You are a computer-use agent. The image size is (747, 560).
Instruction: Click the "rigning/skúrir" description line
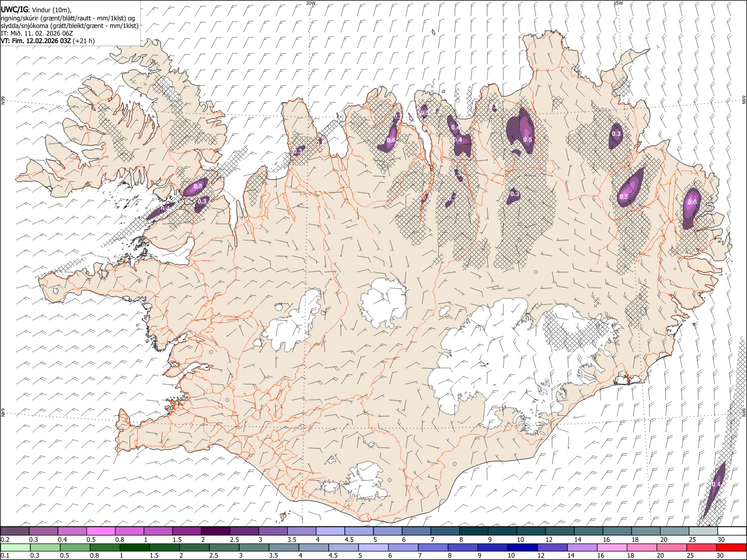68,17
